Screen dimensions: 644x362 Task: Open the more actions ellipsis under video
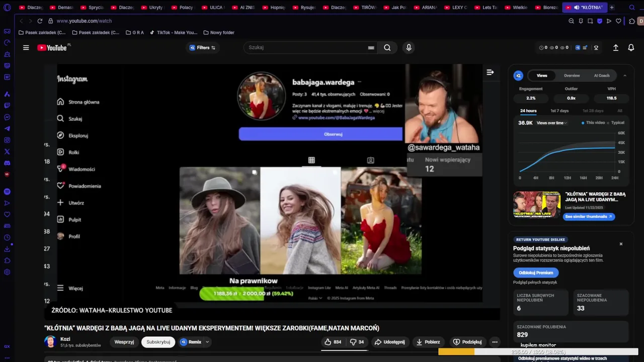(495, 342)
